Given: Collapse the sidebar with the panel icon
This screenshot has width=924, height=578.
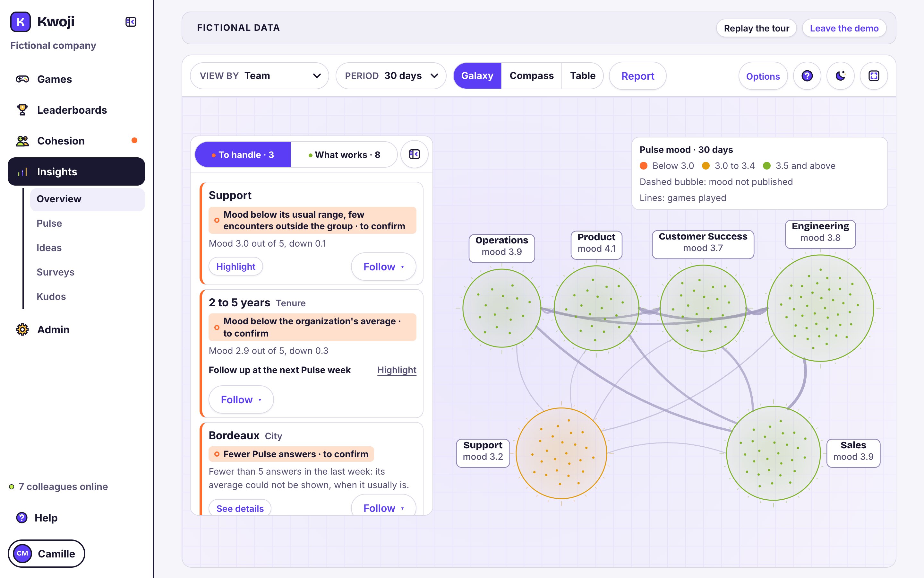Looking at the screenshot, I should pos(131,22).
